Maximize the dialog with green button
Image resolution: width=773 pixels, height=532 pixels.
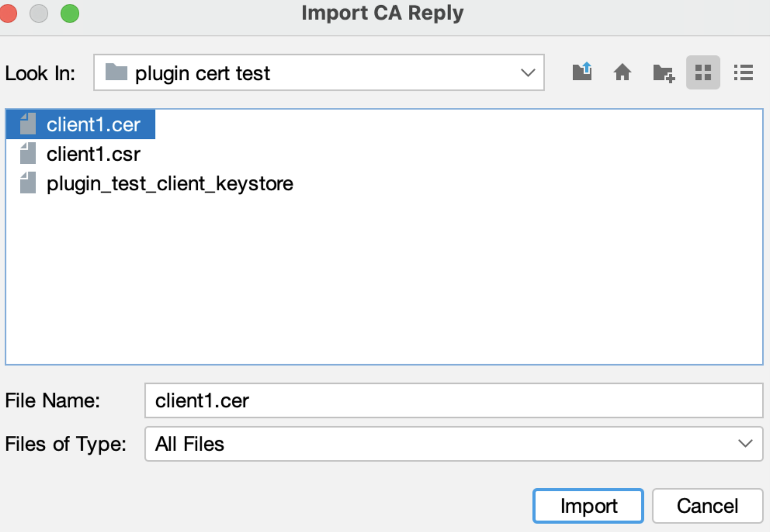click(x=70, y=13)
